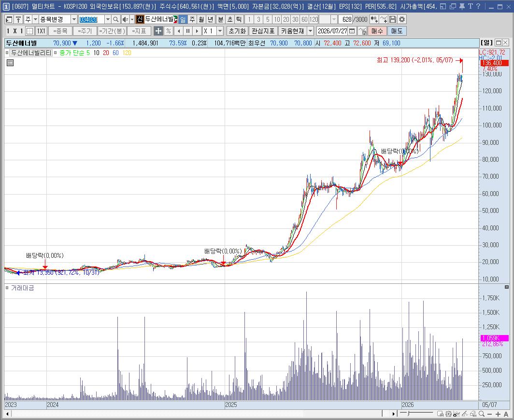
Task: Select the 틱 tick period toggle
Action: pyautogui.click(x=239, y=20)
